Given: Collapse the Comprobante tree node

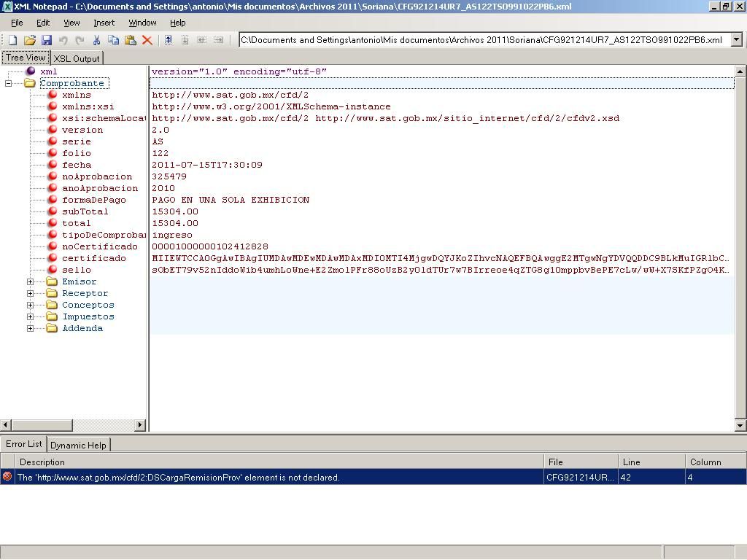Looking at the screenshot, I should pyautogui.click(x=8, y=83).
